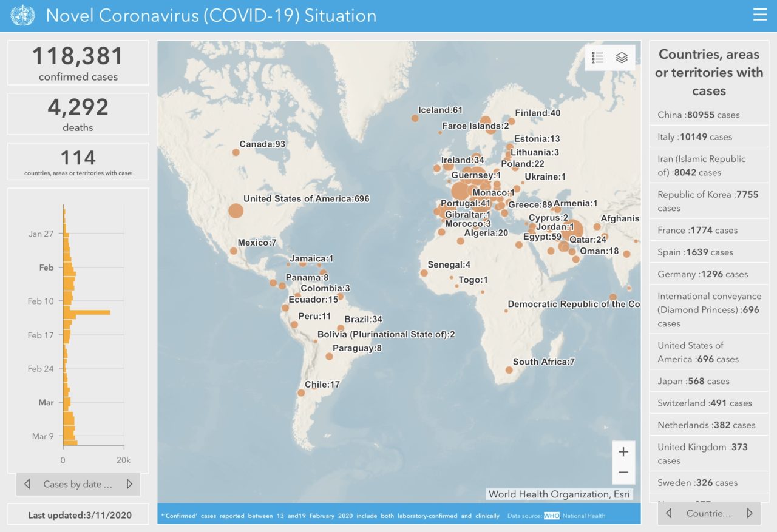The image size is (777, 532).
Task: Open the map layers icon
Action: click(x=622, y=58)
